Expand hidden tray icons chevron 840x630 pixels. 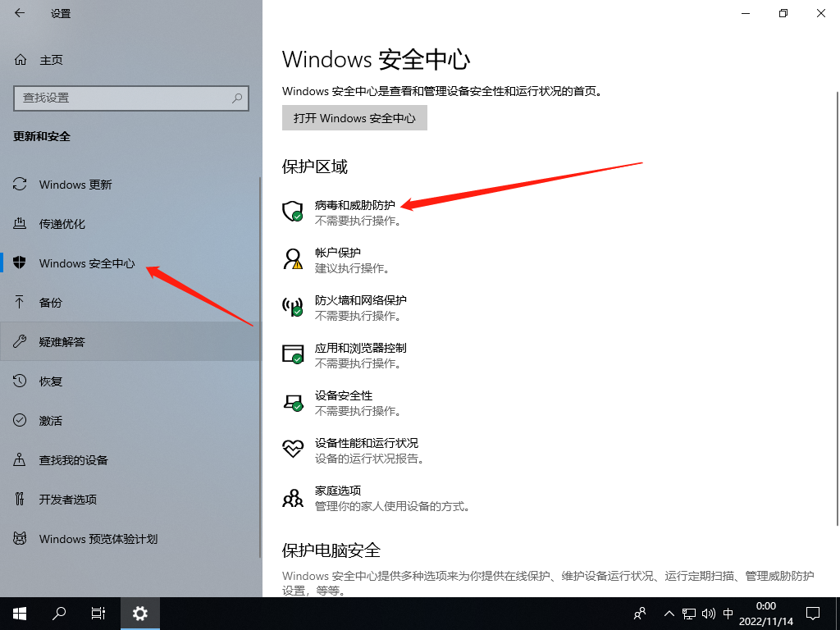click(x=669, y=614)
